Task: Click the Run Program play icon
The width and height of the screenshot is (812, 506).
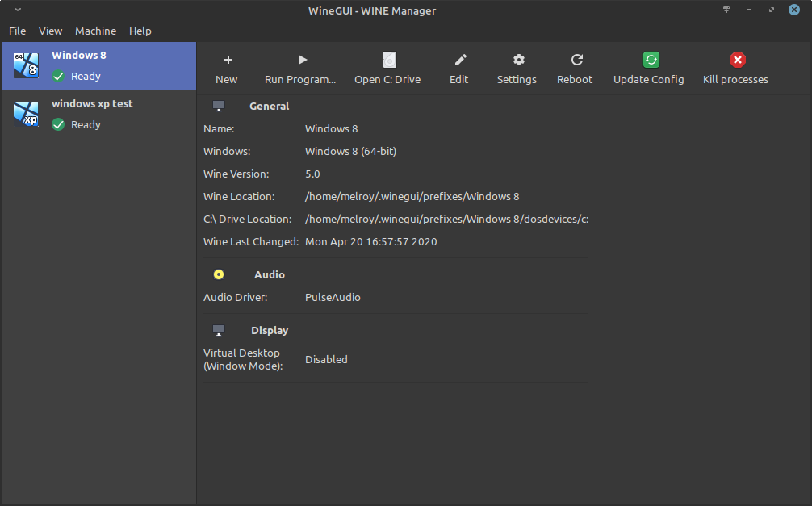Action: (x=303, y=60)
